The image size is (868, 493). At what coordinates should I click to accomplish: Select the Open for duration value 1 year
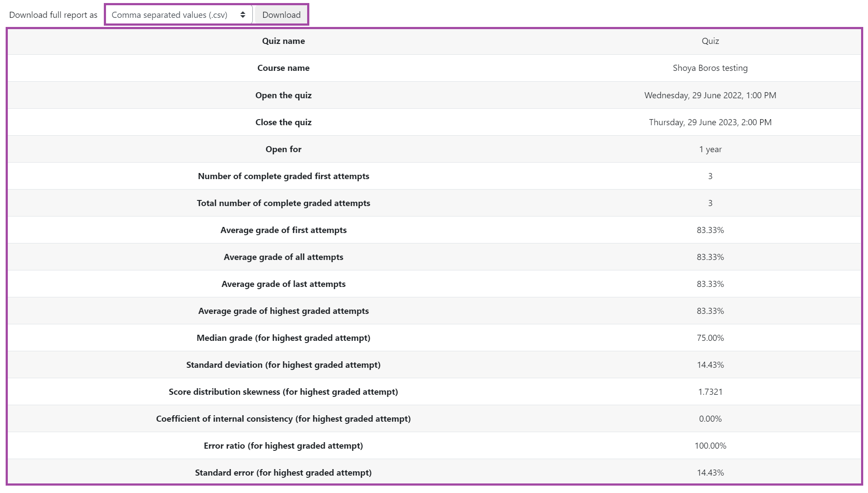point(710,149)
